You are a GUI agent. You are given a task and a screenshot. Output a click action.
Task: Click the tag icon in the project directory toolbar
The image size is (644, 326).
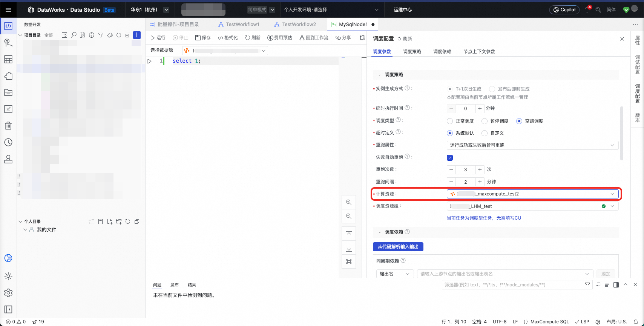[110, 35]
